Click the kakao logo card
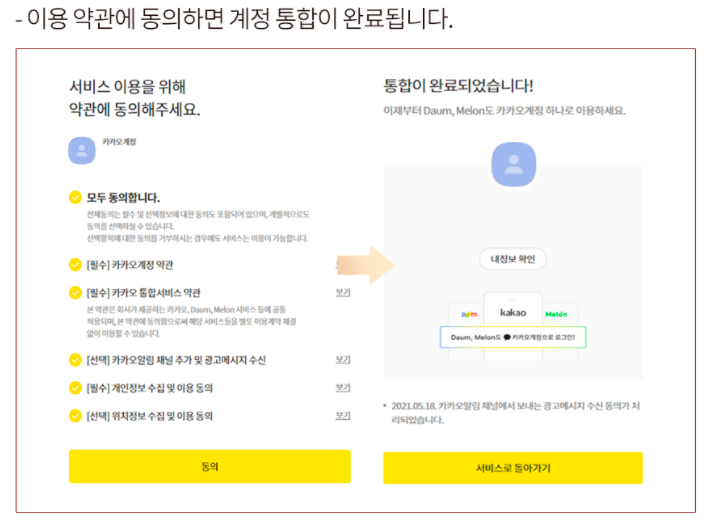The height and width of the screenshot is (522, 710). coord(513,312)
